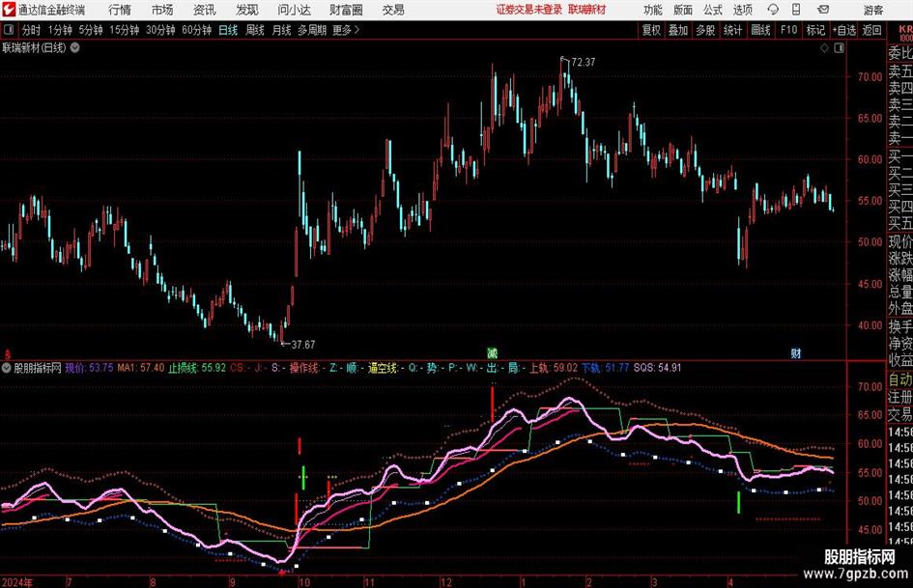Switch to 分时 chart tab

tap(32, 30)
